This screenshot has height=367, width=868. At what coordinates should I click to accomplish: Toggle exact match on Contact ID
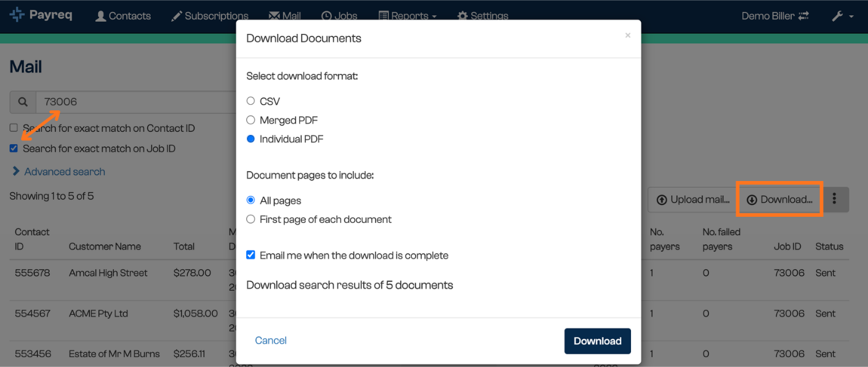[14, 128]
